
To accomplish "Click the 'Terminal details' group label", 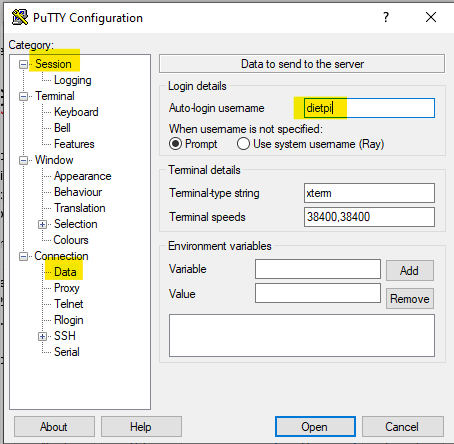I will click(204, 170).
